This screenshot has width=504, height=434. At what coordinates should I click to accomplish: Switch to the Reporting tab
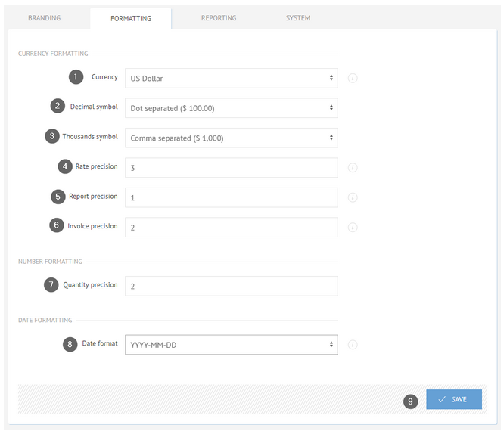[219, 18]
